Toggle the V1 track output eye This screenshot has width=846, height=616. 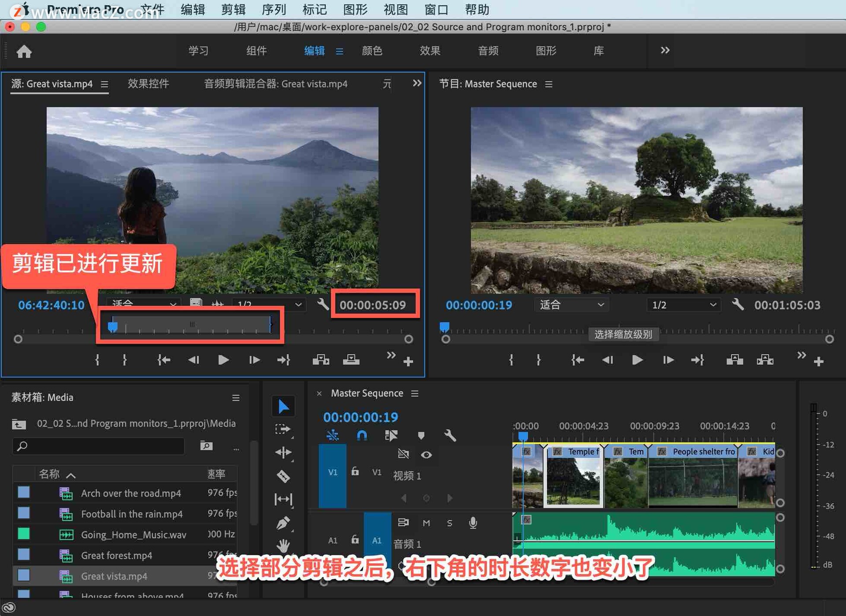pos(426,455)
